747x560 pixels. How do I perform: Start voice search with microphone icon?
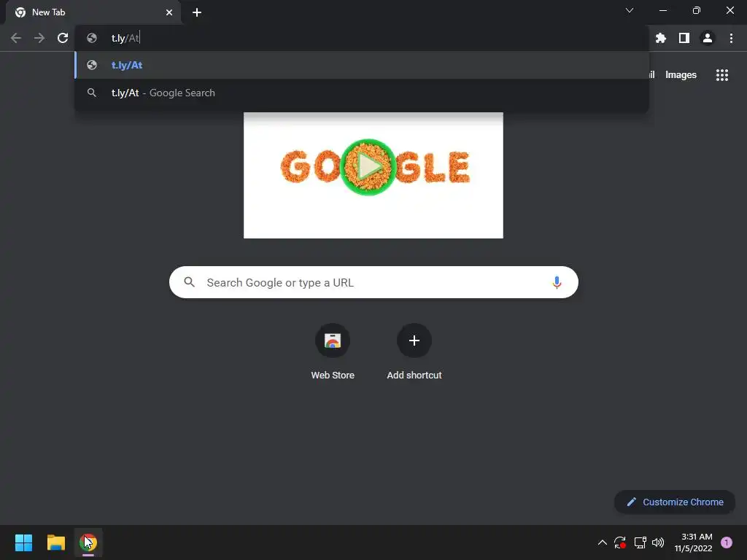coord(557,282)
